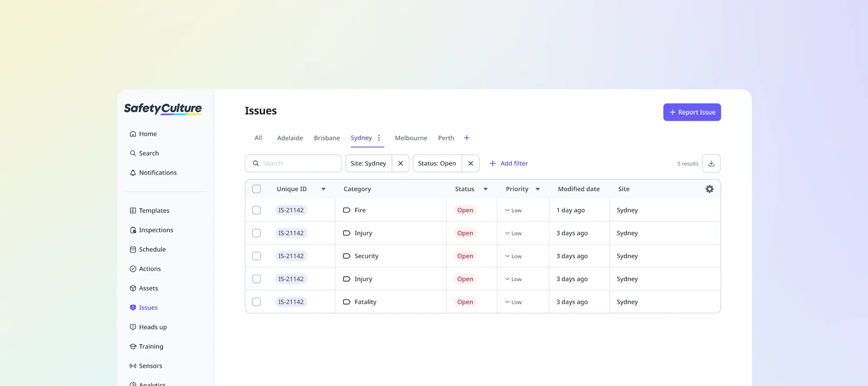868x386 pixels.
Task: Check the Fire issue row checkbox
Action: point(256,210)
